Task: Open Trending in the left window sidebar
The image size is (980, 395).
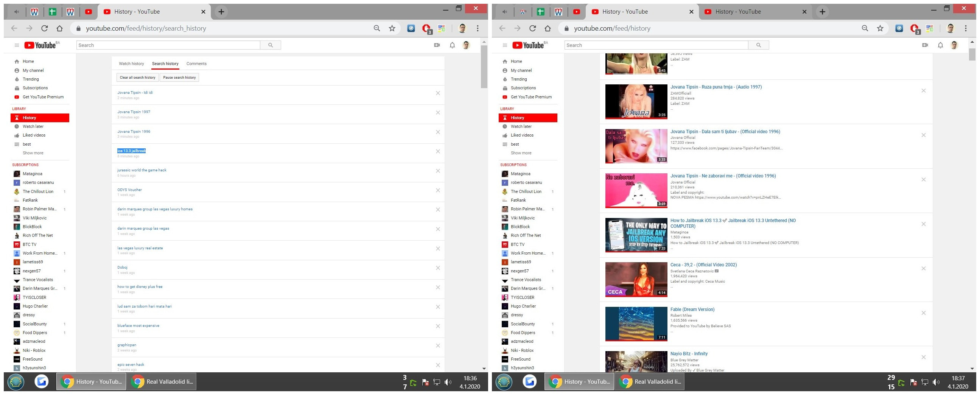Action: click(x=31, y=79)
